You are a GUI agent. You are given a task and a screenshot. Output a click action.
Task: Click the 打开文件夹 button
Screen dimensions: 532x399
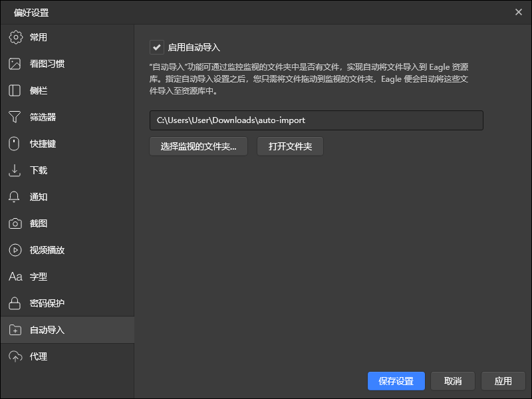(290, 146)
